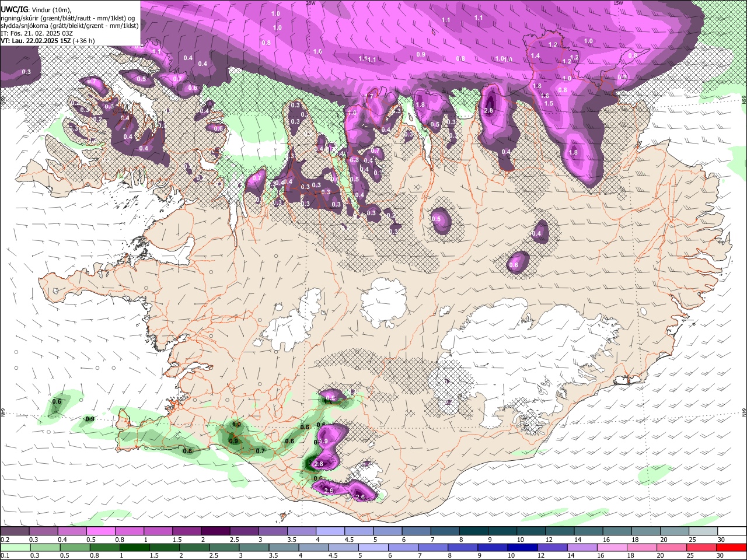This screenshot has width=747, height=560.
Task: Pick the bright red swatch after 30 in rain legend
Action: [x=732, y=547]
